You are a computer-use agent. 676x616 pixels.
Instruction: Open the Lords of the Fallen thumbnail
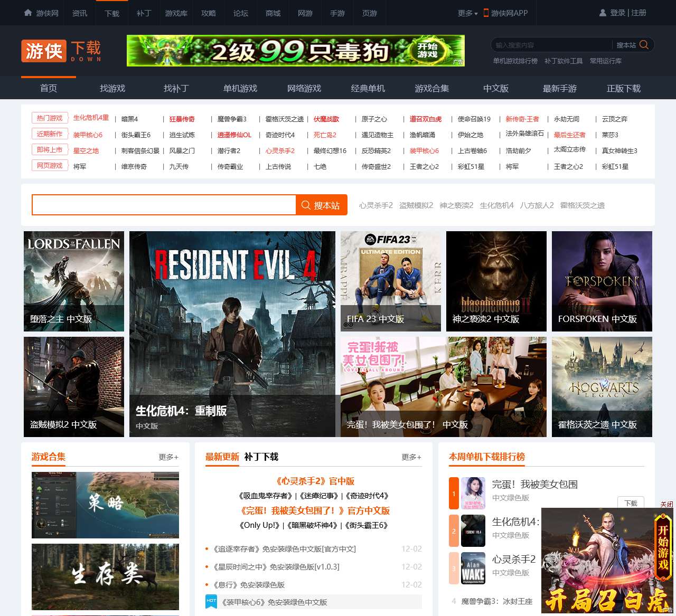click(74, 281)
